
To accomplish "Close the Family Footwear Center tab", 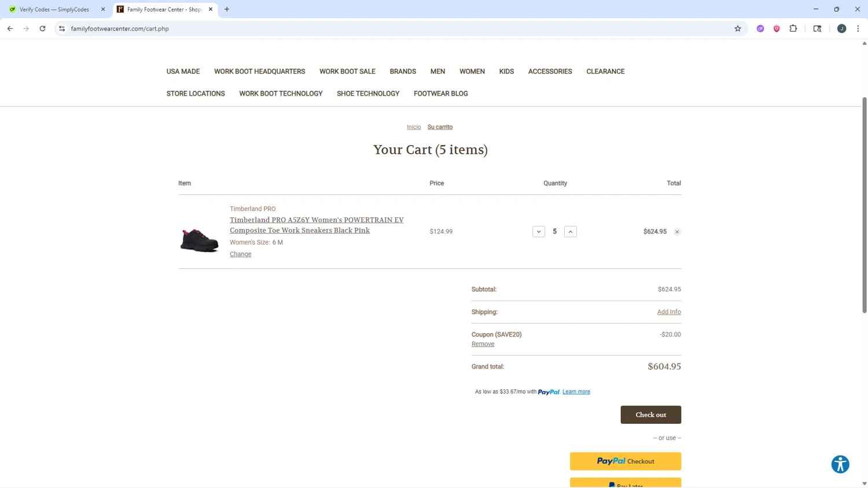I will (x=211, y=9).
